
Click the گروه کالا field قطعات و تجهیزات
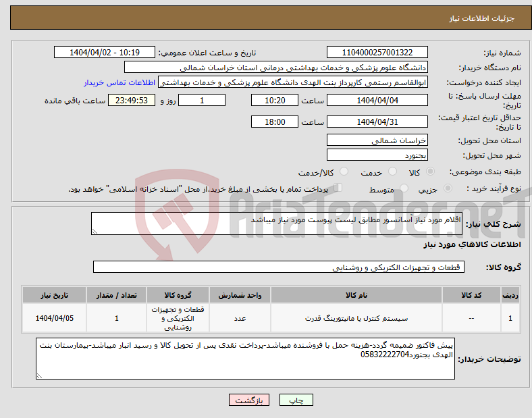(x=279, y=267)
